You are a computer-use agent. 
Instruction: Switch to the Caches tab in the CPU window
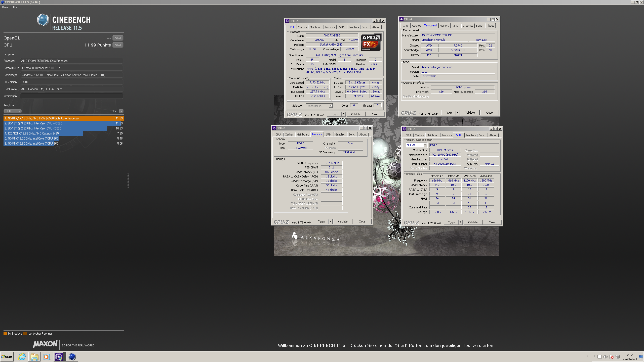point(302,27)
